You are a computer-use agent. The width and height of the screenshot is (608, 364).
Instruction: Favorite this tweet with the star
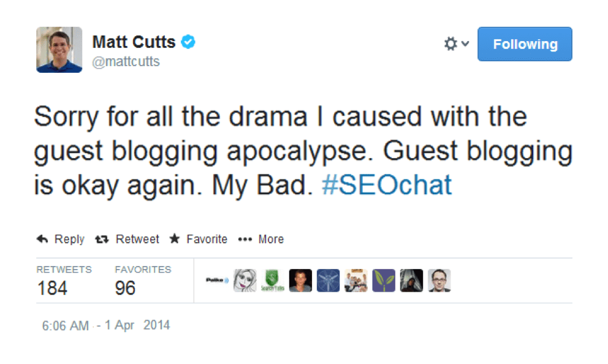199,239
